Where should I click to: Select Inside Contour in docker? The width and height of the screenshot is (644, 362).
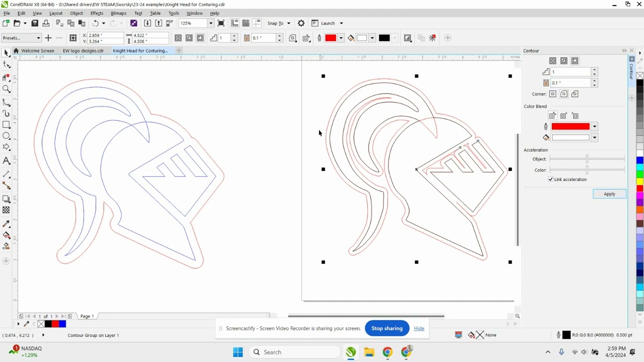(x=563, y=61)
